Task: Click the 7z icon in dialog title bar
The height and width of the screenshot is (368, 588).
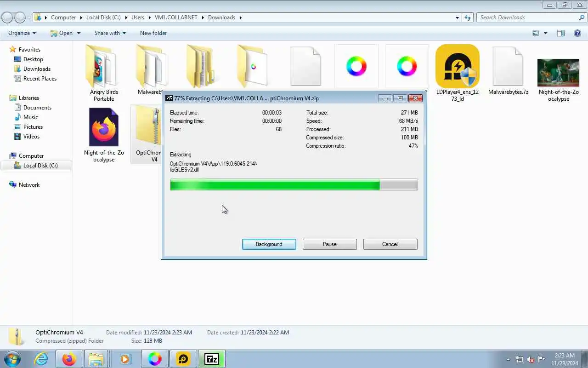Action: [x=169, y=98]
